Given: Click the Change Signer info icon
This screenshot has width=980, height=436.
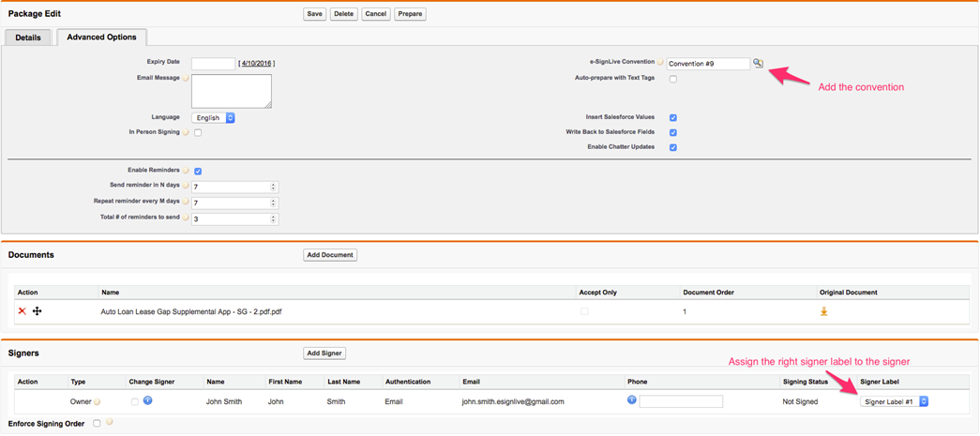Looking at the screenshot, I should click(148, 401).
